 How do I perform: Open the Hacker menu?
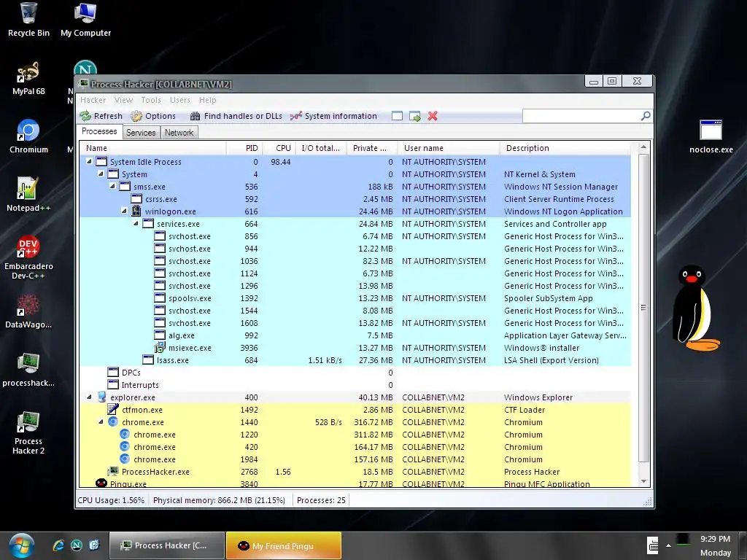tap(93, 100)
